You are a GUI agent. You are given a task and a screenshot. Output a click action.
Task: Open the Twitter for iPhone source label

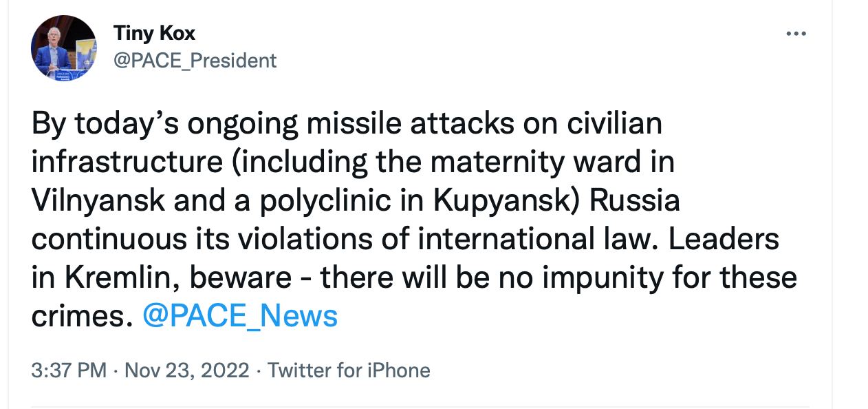[349, 370]
